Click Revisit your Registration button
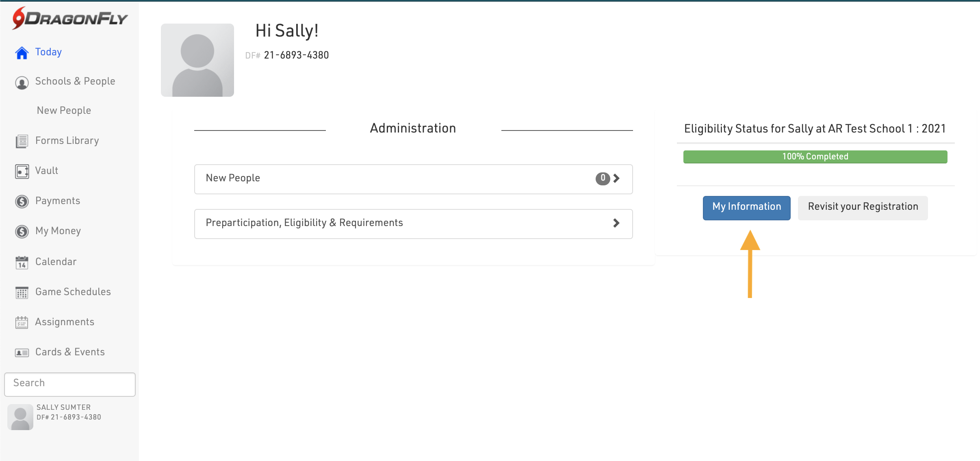This screenshot has width=980, height=461. [x=863, y=208]
